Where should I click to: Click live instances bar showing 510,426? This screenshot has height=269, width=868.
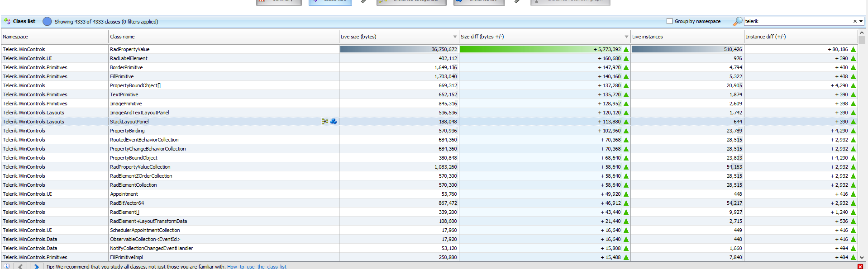[687, 49]
